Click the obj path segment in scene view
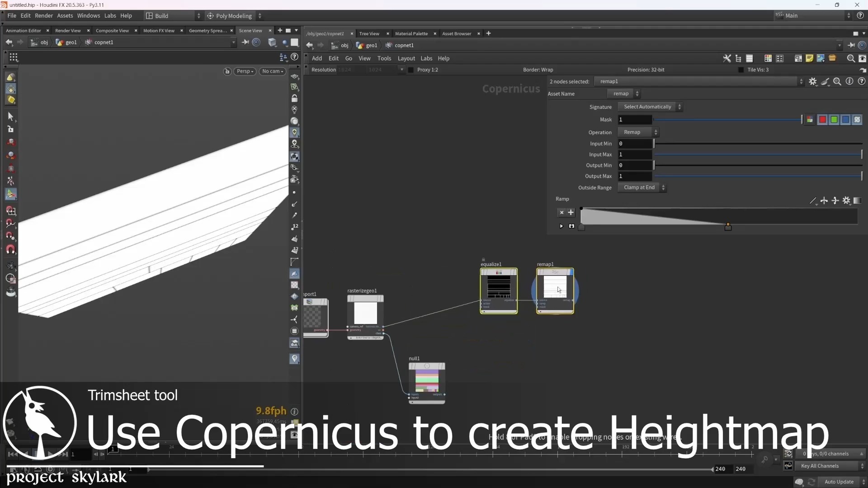Screen dimensions: 868x488 40,42
